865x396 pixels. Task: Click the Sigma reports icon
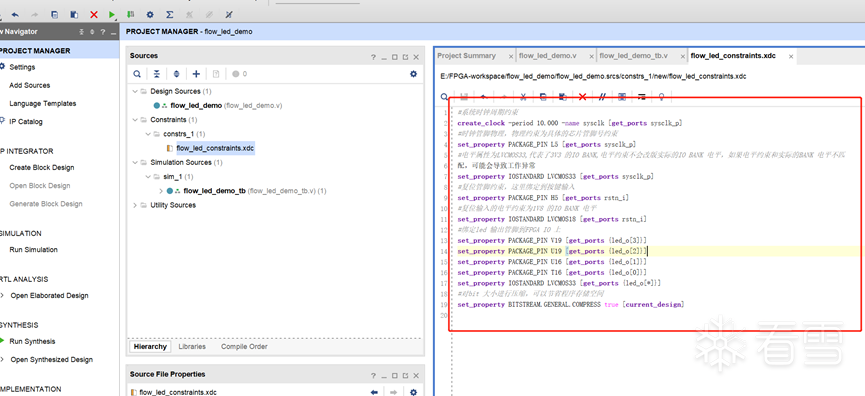click(169, 15)
